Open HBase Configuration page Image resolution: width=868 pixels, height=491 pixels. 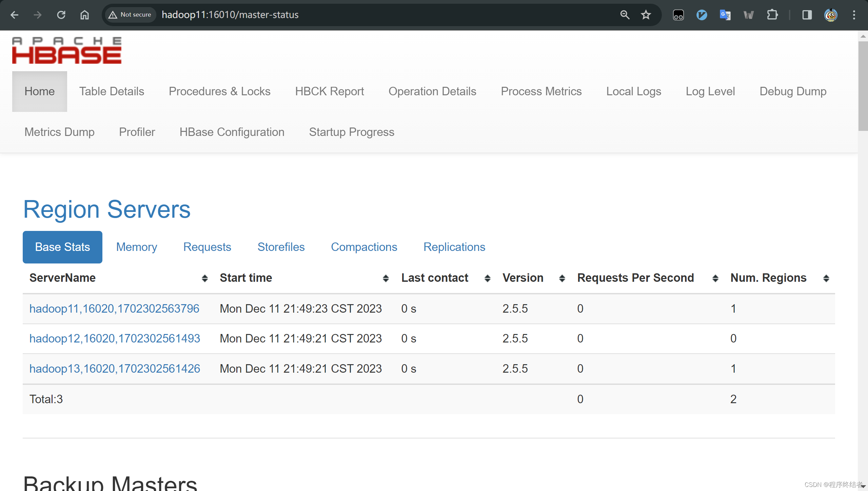coord(232,132)
